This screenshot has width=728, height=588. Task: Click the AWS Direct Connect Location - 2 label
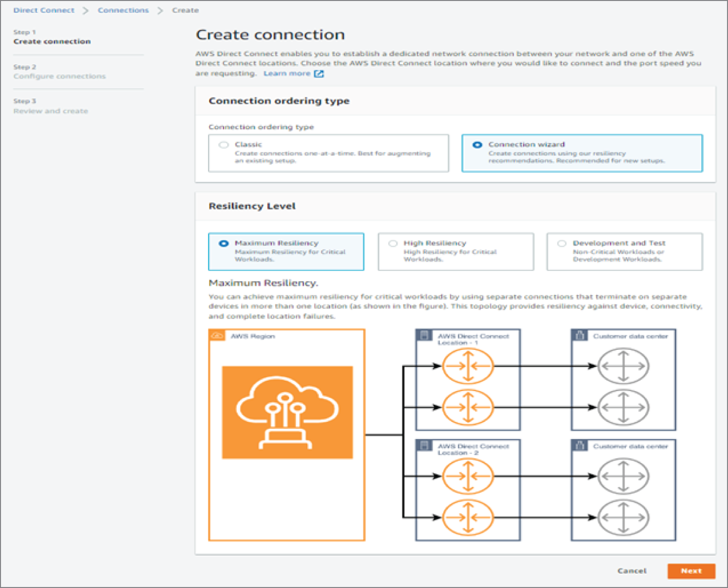pos(473,450)
